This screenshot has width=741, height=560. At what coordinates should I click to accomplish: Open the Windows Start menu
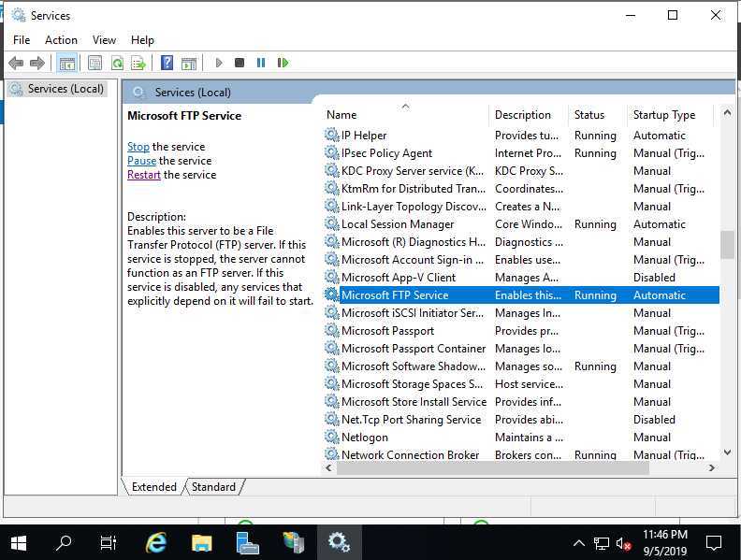[19, 543]
